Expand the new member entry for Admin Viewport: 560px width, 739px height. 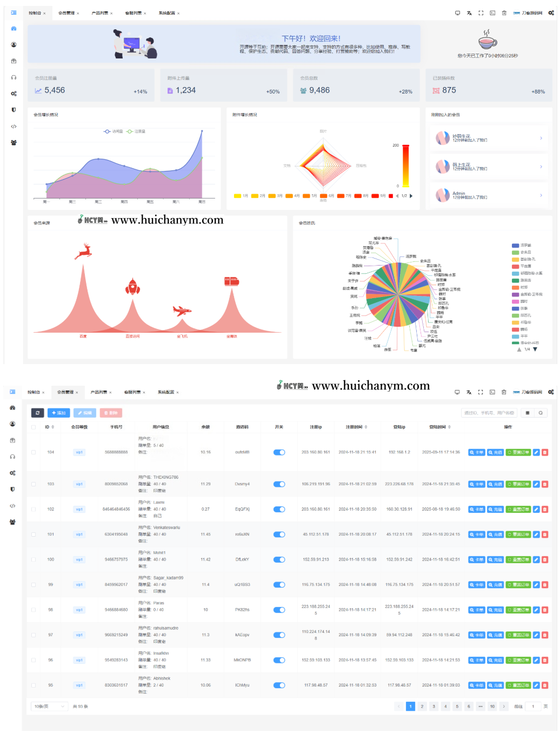(541, 195)
